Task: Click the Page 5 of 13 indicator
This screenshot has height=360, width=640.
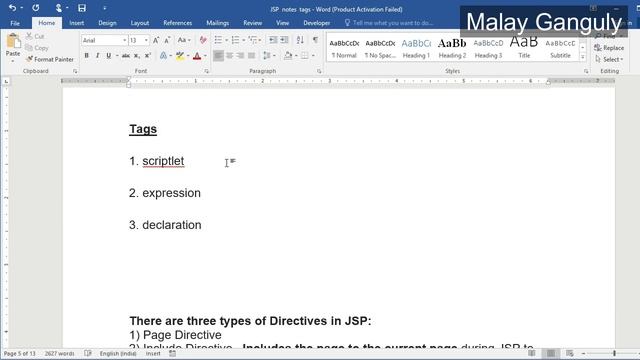Action: coord(20,353)
